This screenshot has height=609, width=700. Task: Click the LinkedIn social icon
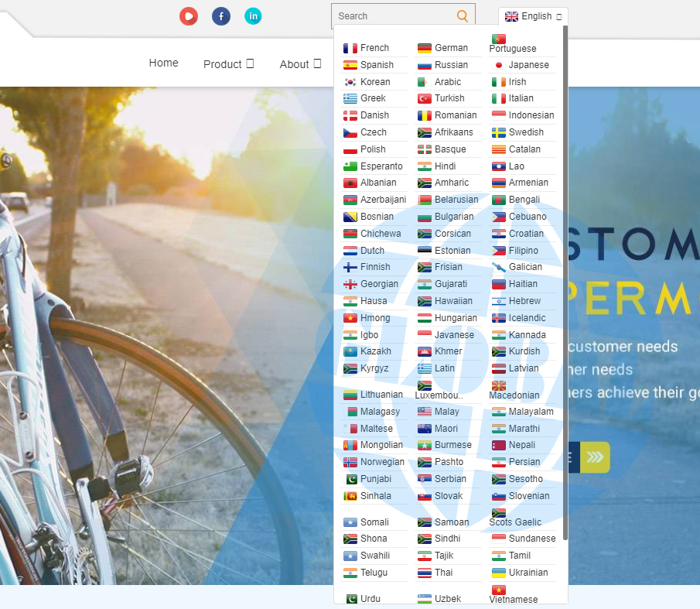(x=253, y=16)
